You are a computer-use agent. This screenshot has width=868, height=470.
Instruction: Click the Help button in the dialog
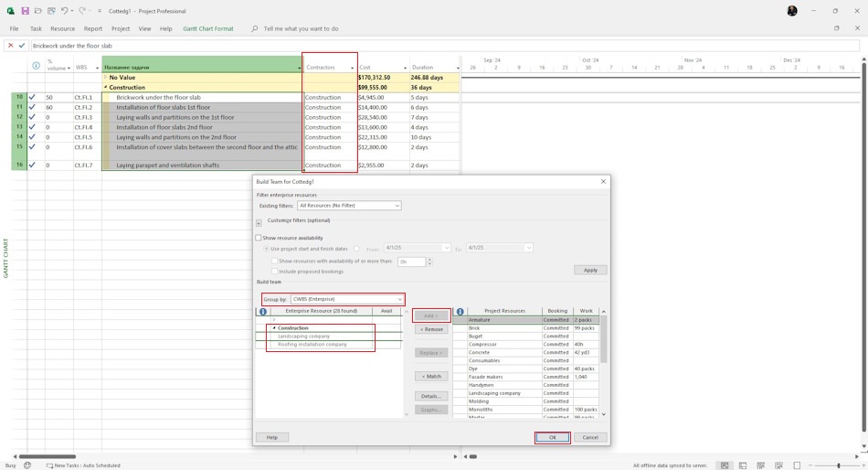click(x=272, y=437)
